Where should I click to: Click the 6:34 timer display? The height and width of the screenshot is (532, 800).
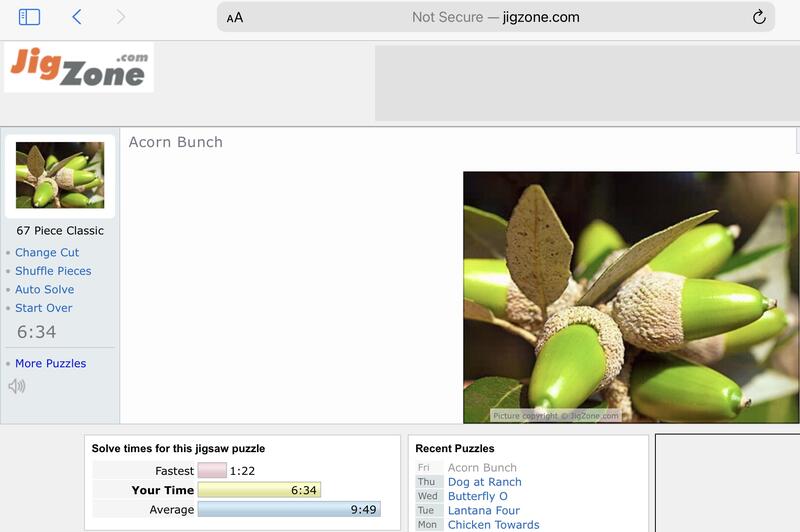pos(36,332)
